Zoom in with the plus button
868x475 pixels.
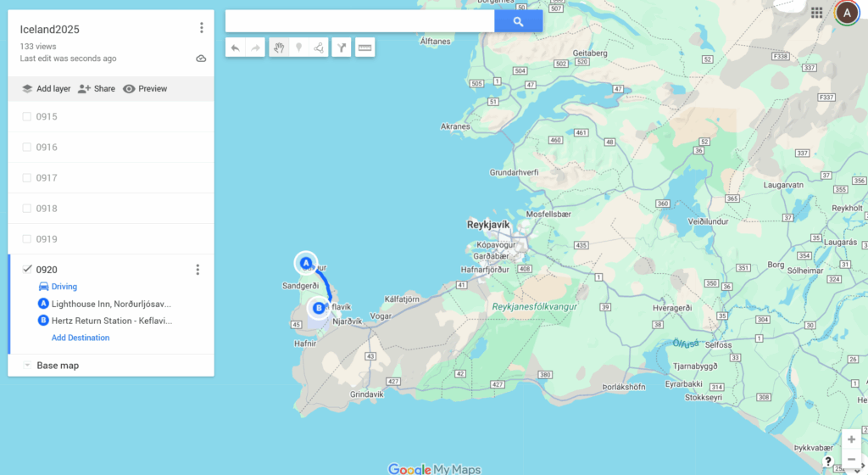point(851,439)
